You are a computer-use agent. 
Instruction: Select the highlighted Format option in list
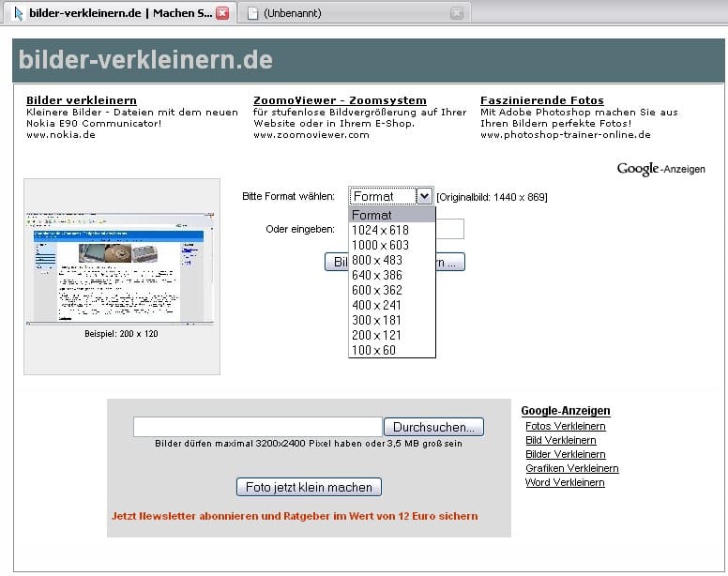point(392,215)
